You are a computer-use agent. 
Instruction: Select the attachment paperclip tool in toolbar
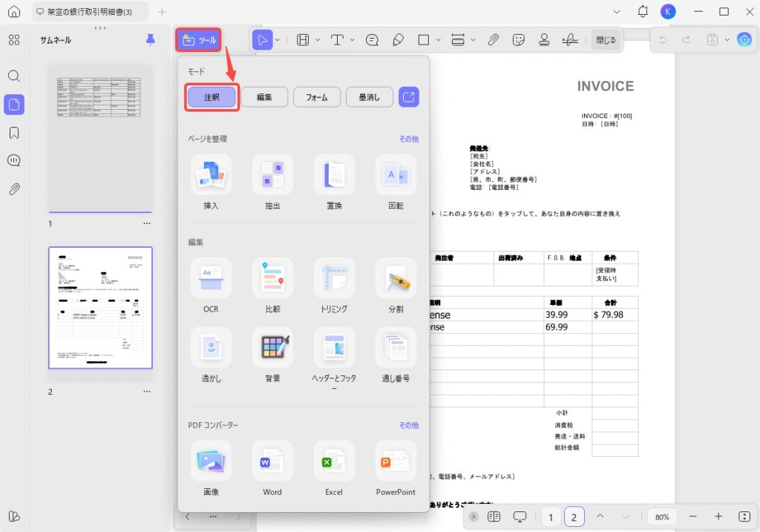pyautogui.click(x=493, y=40)
